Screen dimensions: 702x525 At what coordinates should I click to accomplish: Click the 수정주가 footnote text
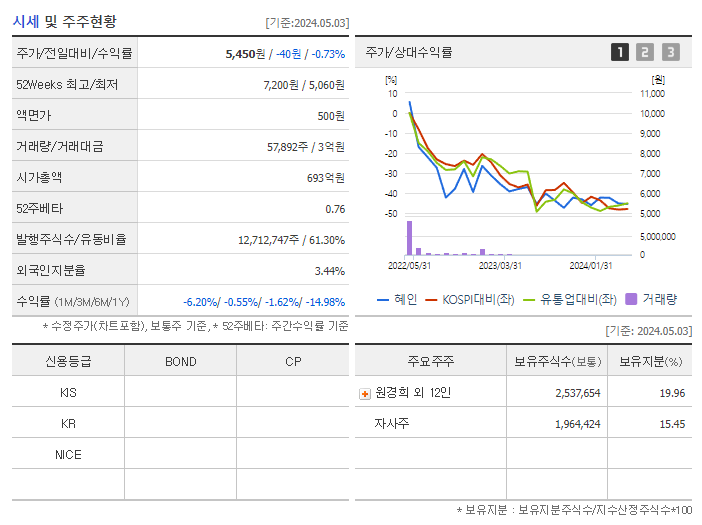(x=195, y=326)
